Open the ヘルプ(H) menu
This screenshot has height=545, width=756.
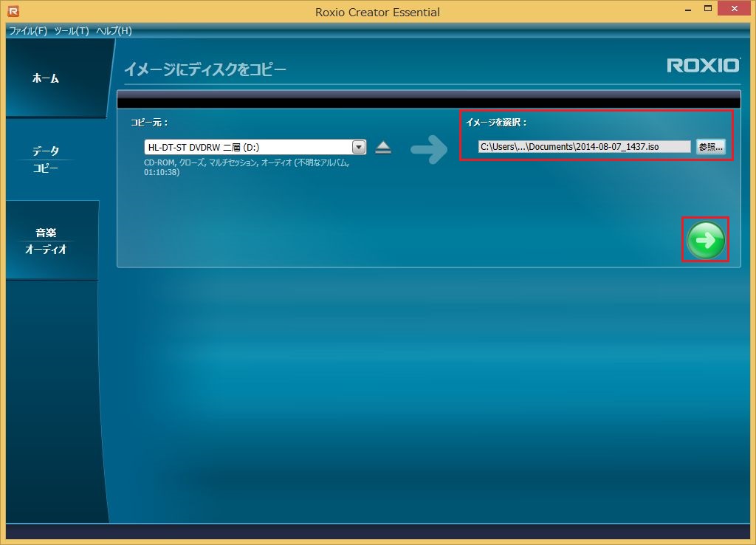[x=114, y=31]
